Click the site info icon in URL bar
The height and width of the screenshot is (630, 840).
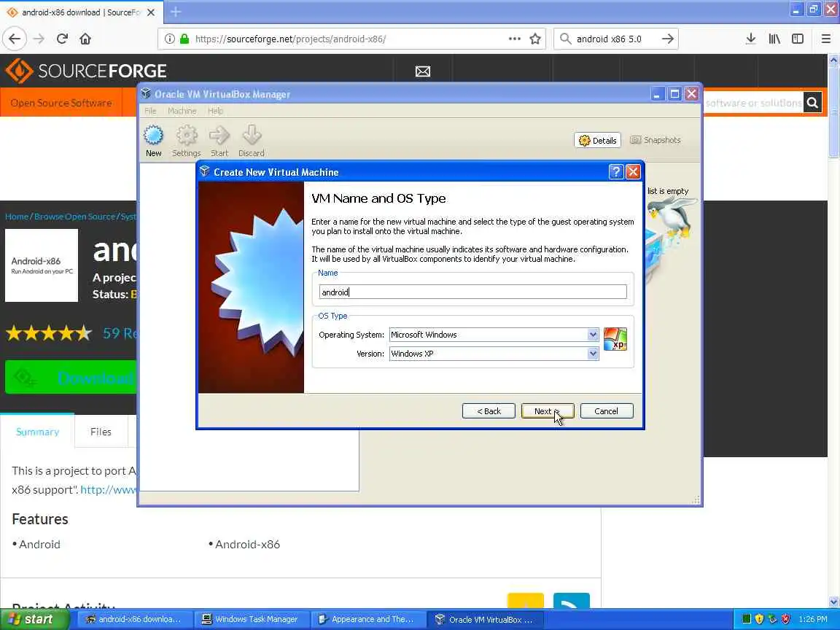pos(169,39)
